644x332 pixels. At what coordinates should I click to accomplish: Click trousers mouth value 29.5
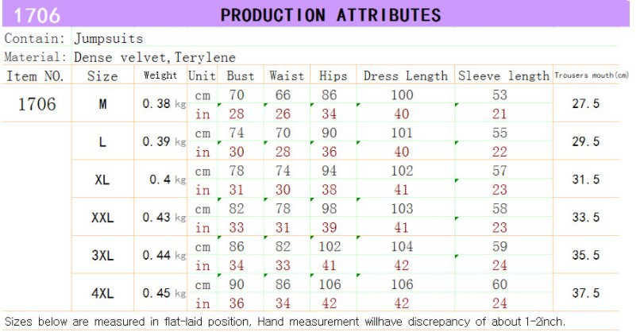(586, 141)
